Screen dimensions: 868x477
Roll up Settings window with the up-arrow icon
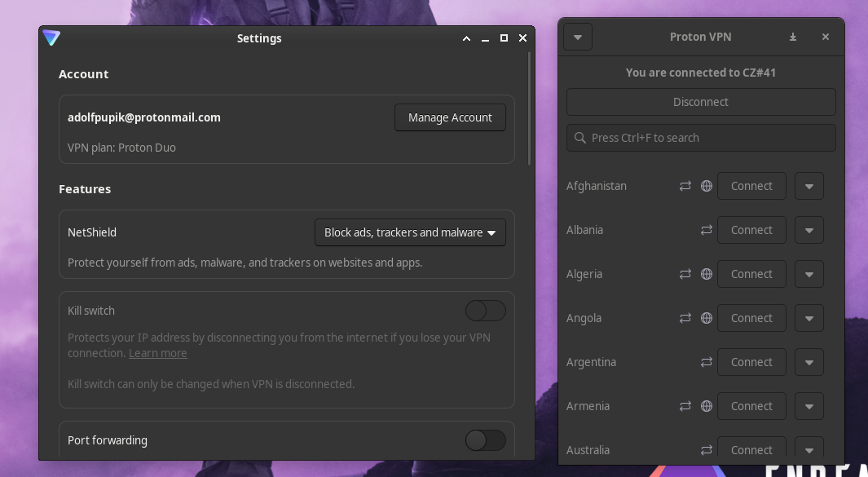pos(466,38)
